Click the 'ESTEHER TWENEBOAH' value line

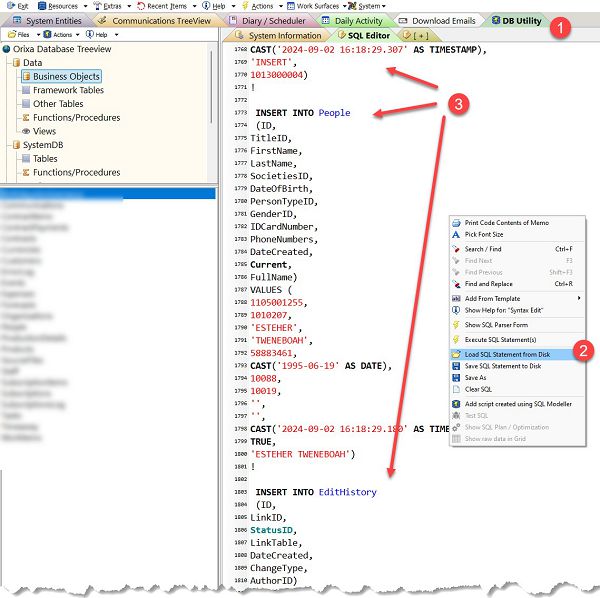pyautogui.click(x=303, y=454)
